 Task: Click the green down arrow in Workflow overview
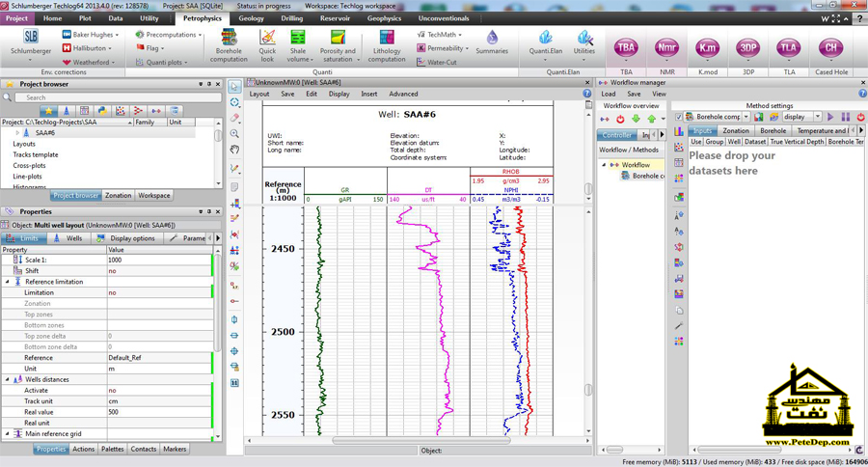click(636, 119)
